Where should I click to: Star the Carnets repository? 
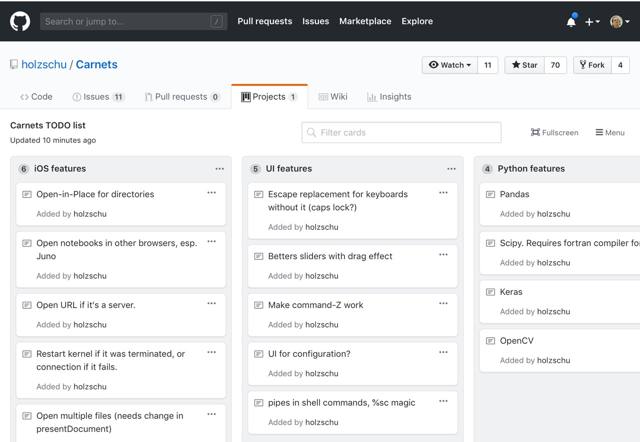524,65
